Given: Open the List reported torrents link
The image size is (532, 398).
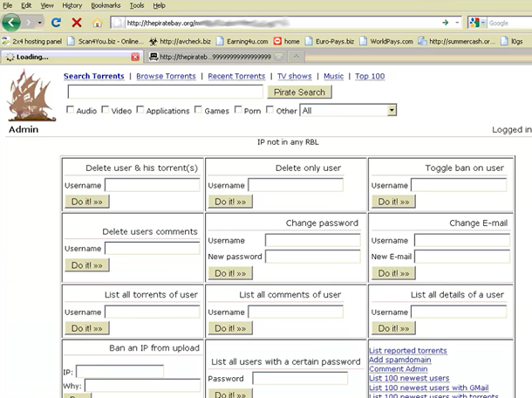Looking at the screenshot, I should pos(408,351).
